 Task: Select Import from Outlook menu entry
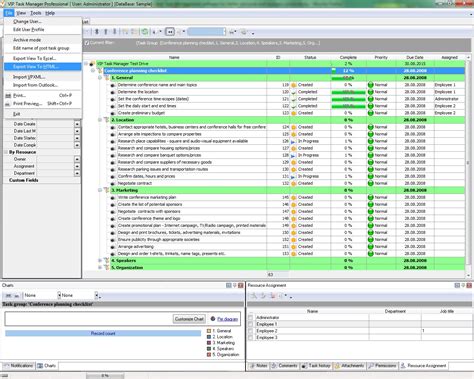[43, 85]
